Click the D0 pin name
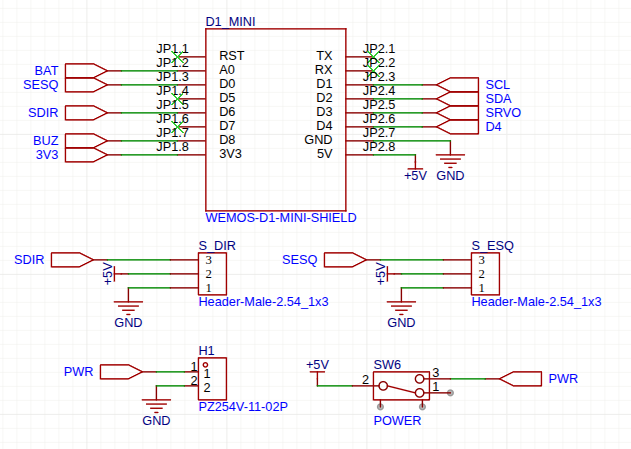This screenshot has height=449, width=631. (227, 84)
